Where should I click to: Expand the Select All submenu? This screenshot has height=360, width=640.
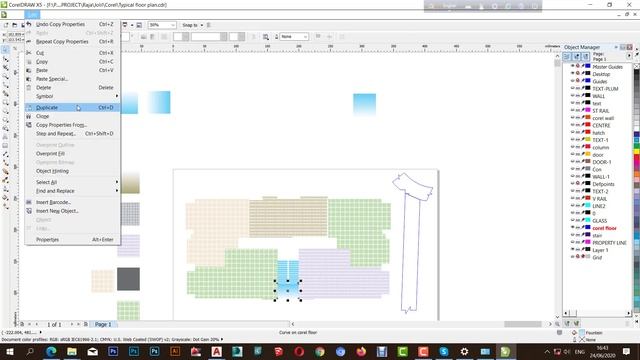click(72, 182)
